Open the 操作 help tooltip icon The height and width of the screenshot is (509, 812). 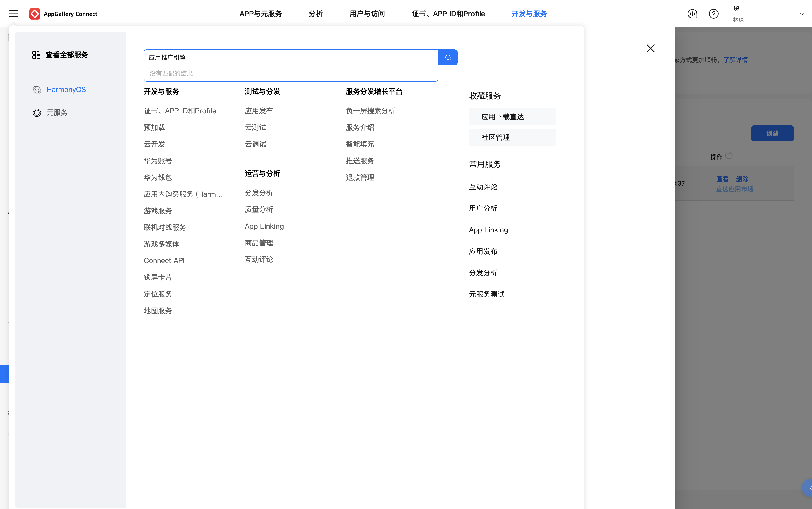[x=729, y=155]
